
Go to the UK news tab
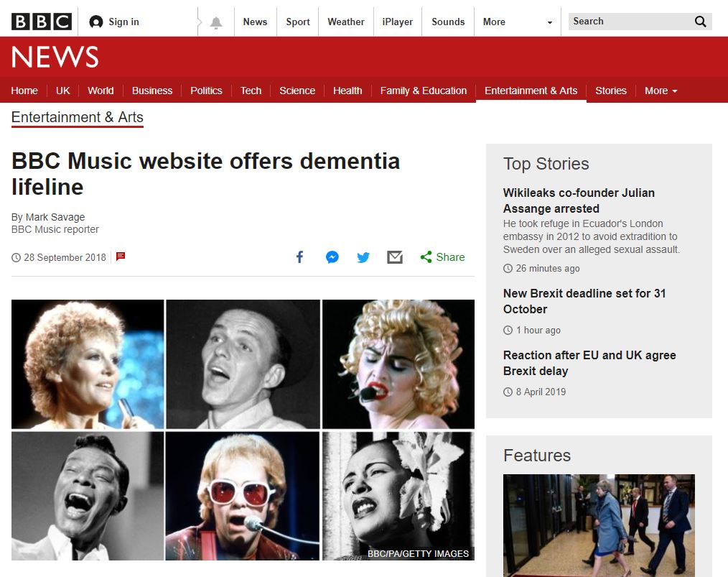pos(63,91)
